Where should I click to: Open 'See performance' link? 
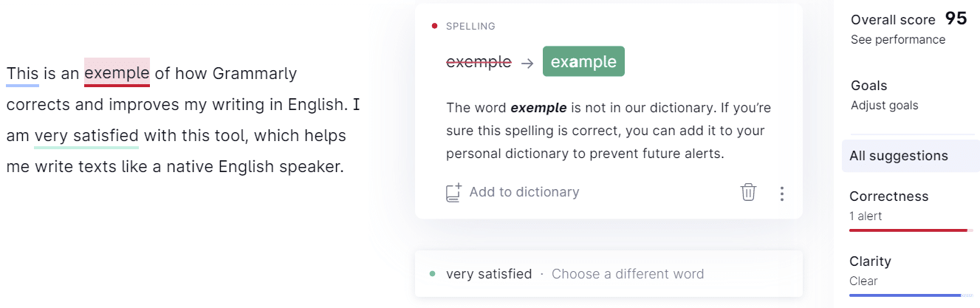tap(898, 39)
